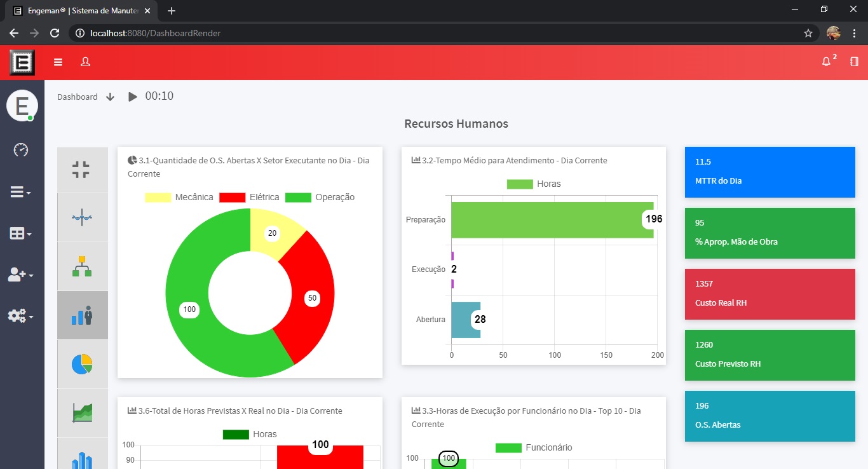
Task: Expand the list menu in dark sidebar
Action: pos(20,193)
